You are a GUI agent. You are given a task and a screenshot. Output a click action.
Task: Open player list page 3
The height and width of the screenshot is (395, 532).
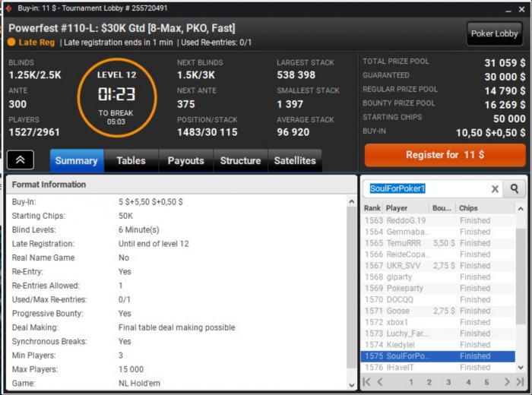448,382
